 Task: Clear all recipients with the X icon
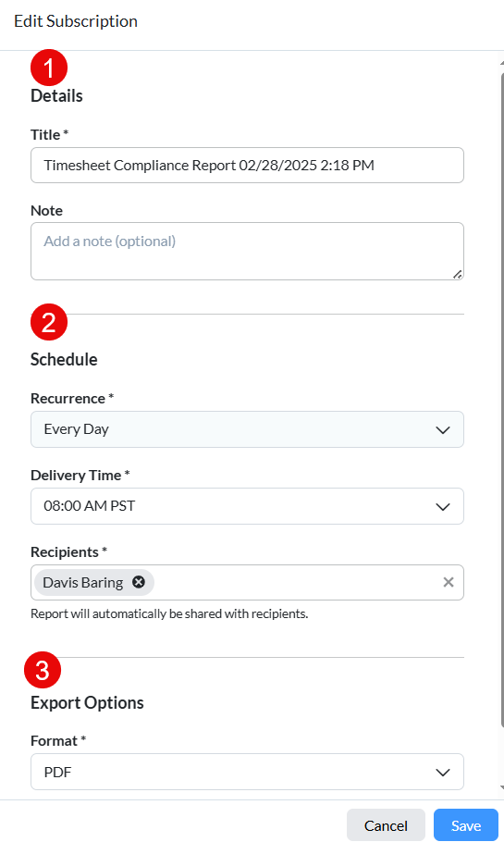coord(449,582)
